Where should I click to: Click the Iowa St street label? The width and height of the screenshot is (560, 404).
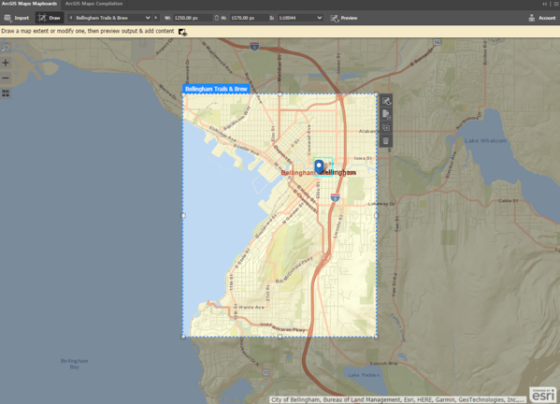click(x=362, y=158)
